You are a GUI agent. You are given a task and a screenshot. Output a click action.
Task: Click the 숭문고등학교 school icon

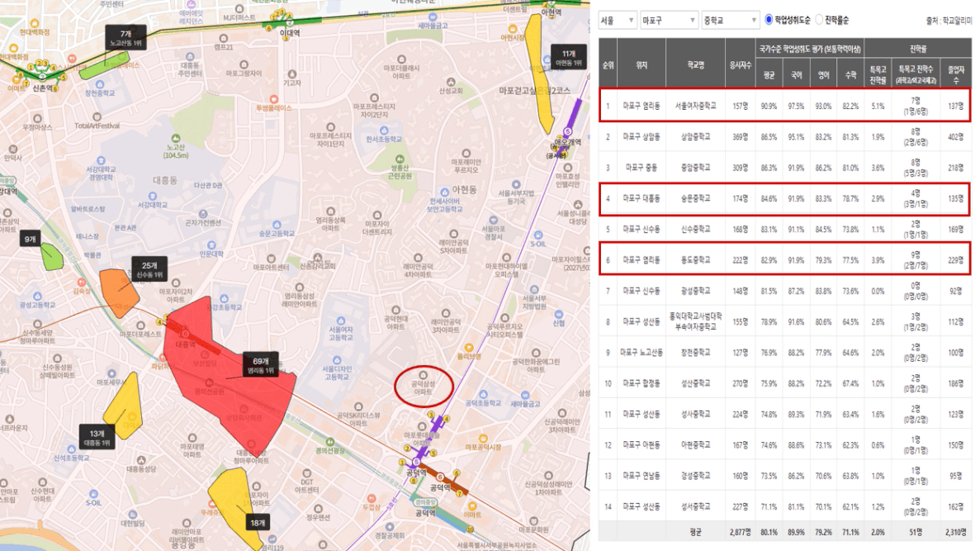[277, 226]
